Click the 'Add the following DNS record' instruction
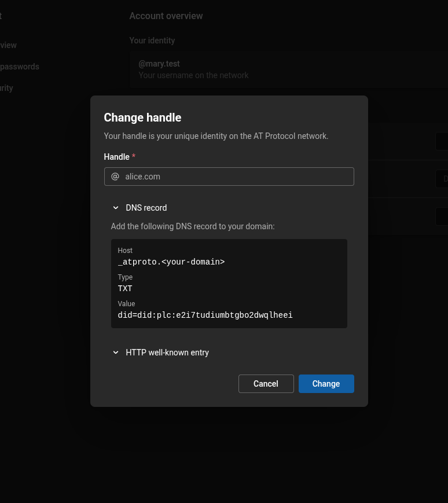448x503 pixels. click(193, 226)
